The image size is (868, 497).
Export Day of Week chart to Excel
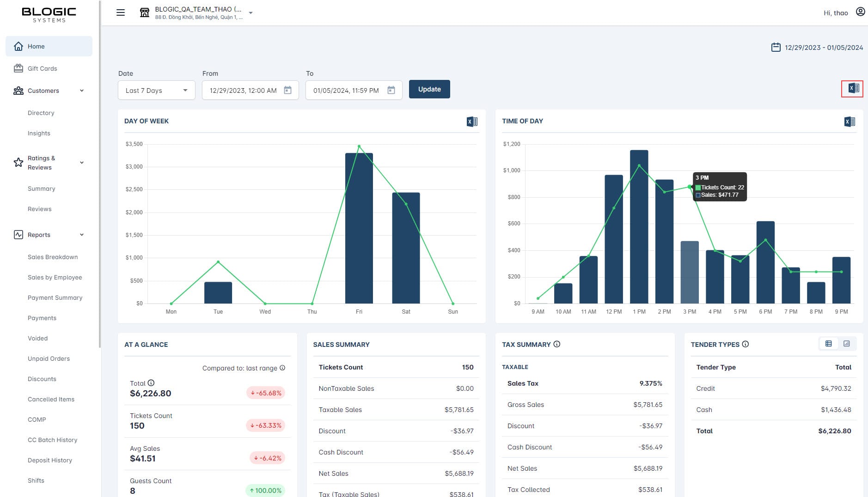(x=472, y=121)
